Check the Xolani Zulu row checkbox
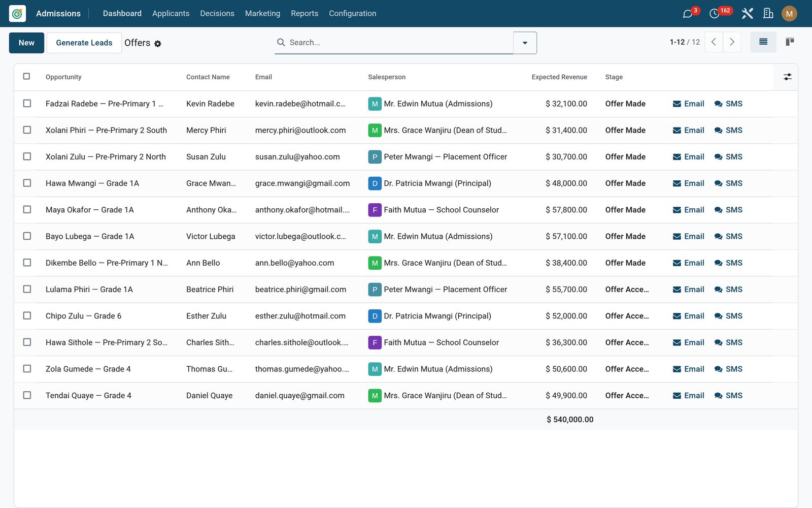 coord(27,156)
